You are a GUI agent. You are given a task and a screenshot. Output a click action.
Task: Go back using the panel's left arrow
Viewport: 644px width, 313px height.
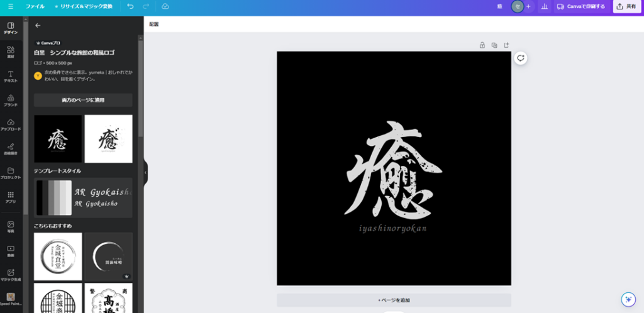click(x=38, y=25)
